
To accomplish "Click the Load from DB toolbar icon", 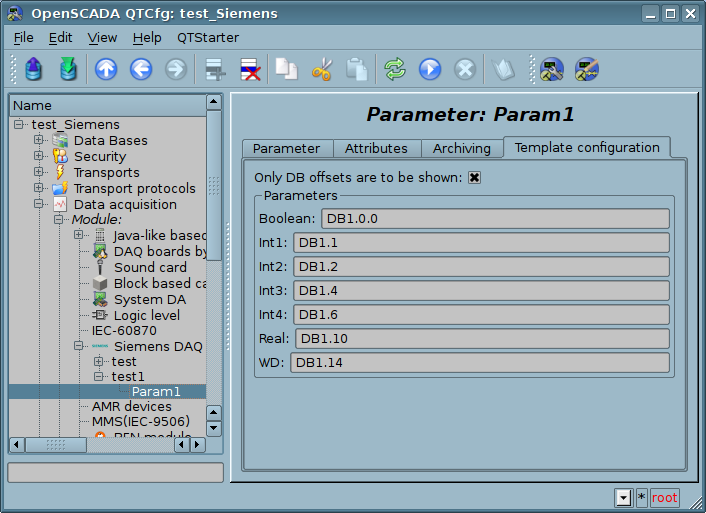I will click(35, 69).
